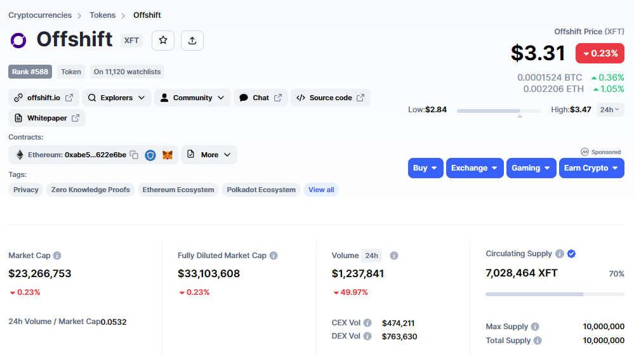Add Offshift to watchlist with star icon
634x364 pixels.
(163, 41)
